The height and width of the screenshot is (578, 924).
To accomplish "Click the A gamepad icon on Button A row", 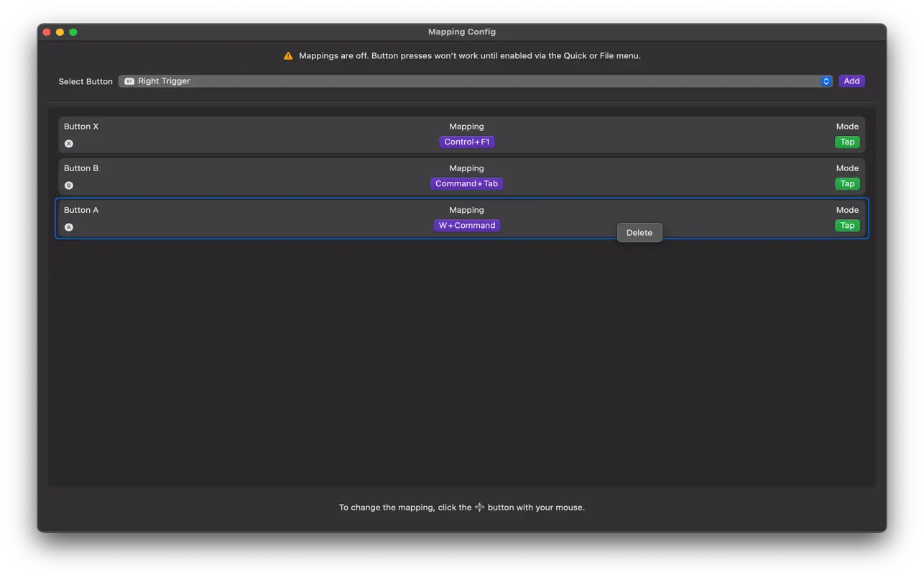I will [x=68, y=226].
